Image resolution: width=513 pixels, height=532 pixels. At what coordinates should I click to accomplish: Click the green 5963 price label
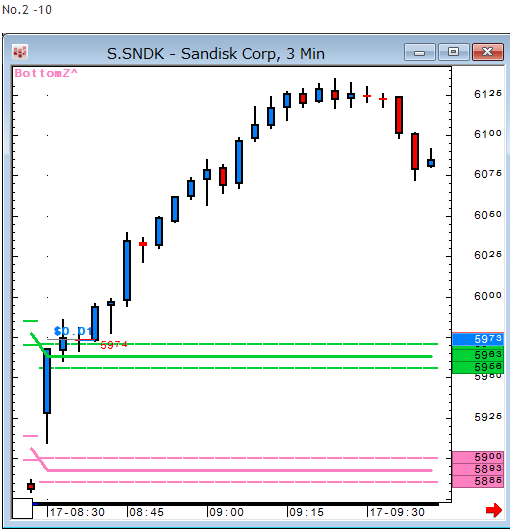pos(478,355)
